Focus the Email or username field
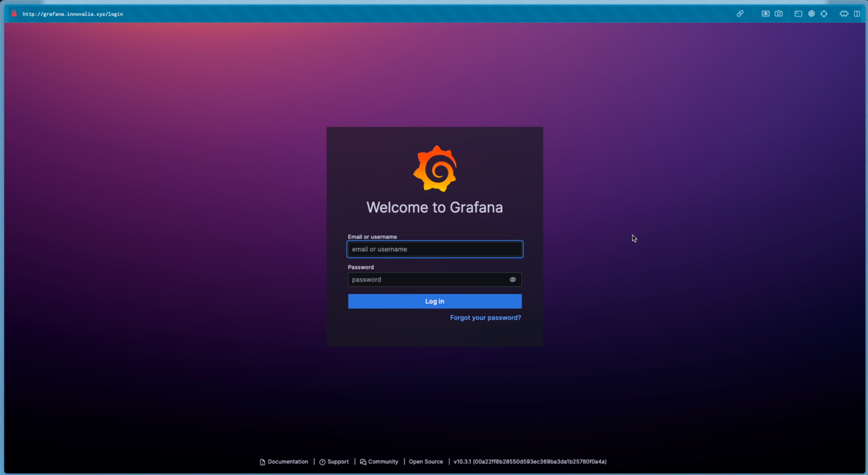 [x=434, y=249]
